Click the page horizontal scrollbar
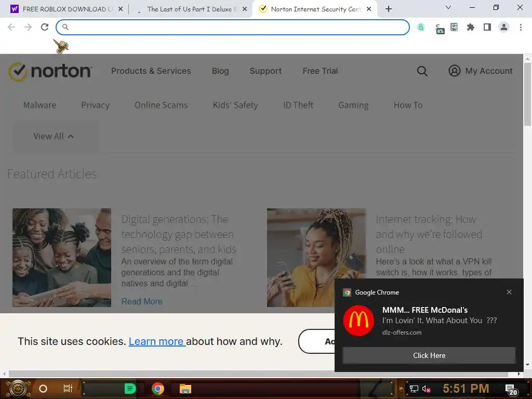The image size is (532, 399). point(259,374)
